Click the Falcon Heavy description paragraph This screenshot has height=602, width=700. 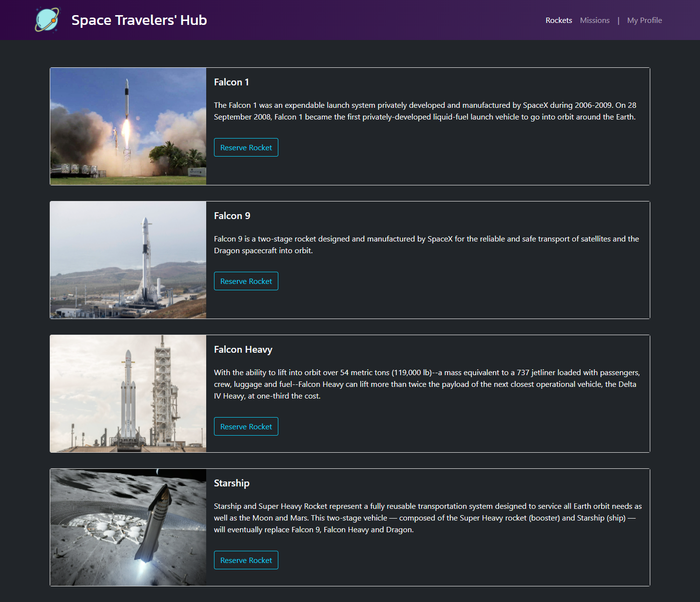click(427, 384)
